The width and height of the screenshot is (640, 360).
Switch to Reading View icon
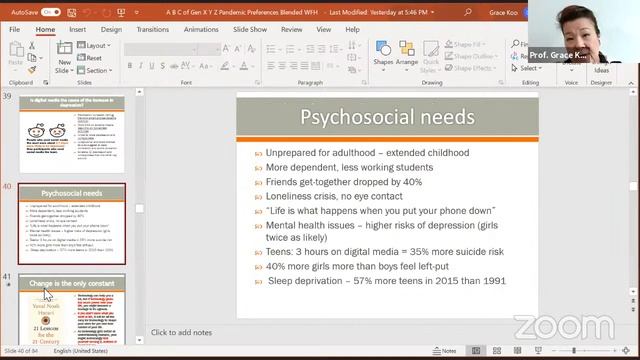[x=518, y=351]
